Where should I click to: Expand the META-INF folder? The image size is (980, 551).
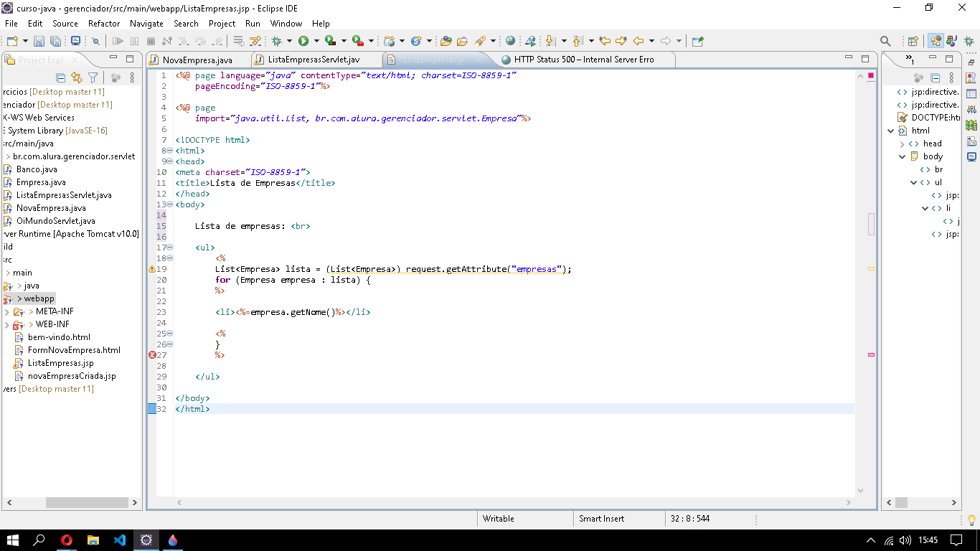coord(7,311)
